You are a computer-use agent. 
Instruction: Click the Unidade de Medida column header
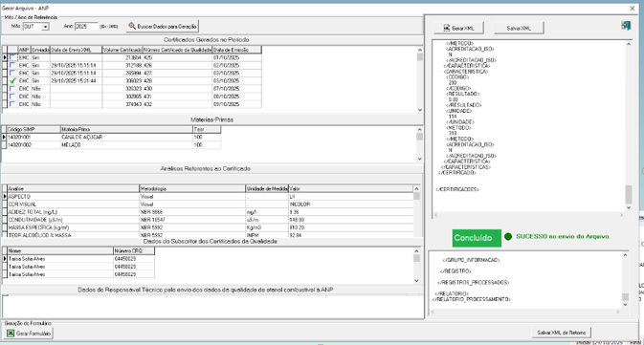[267, 188]
